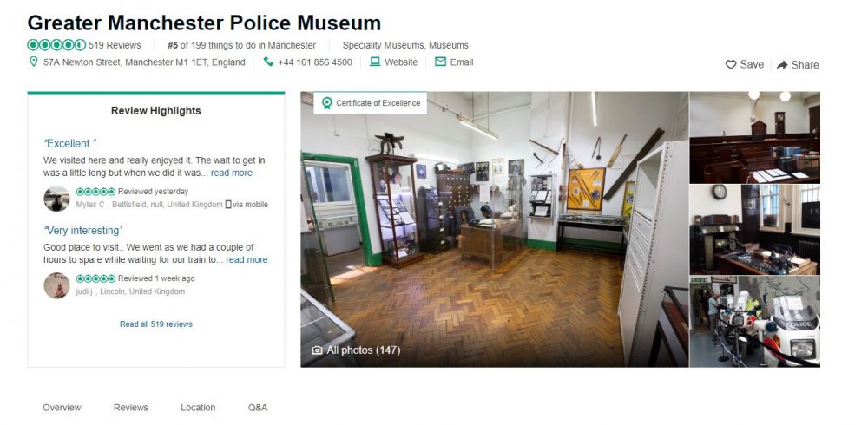Click Myles C reviewer avatar
This screenshot has height=425, width=868.
click(x=56, y=198)
